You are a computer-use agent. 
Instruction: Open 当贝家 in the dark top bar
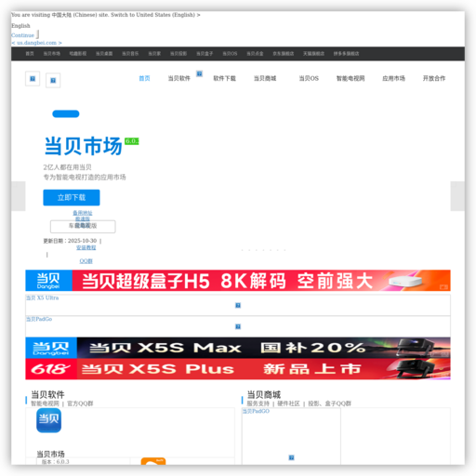click(x=154, y=54)
